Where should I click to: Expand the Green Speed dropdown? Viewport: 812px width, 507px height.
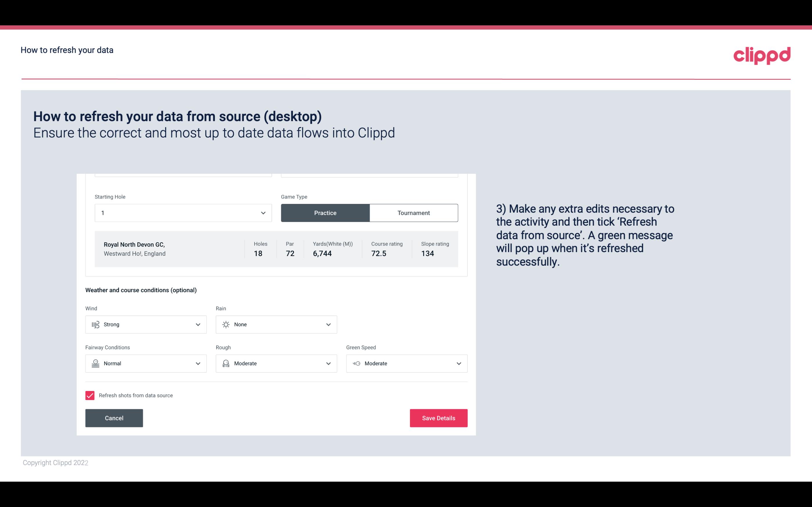pos(458,363)
